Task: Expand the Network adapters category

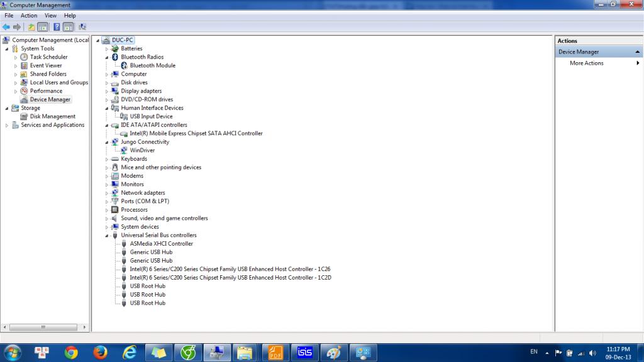Action: click(x=107, y=193)
